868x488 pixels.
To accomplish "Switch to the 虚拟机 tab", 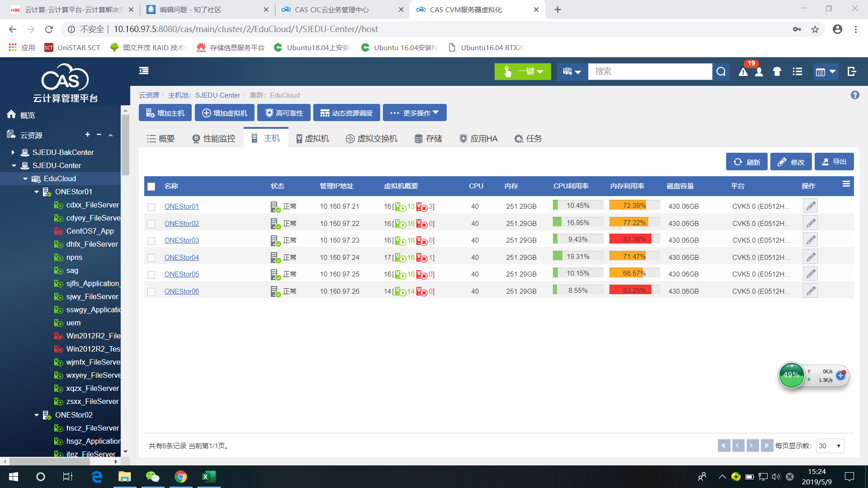I will (312, 139).
